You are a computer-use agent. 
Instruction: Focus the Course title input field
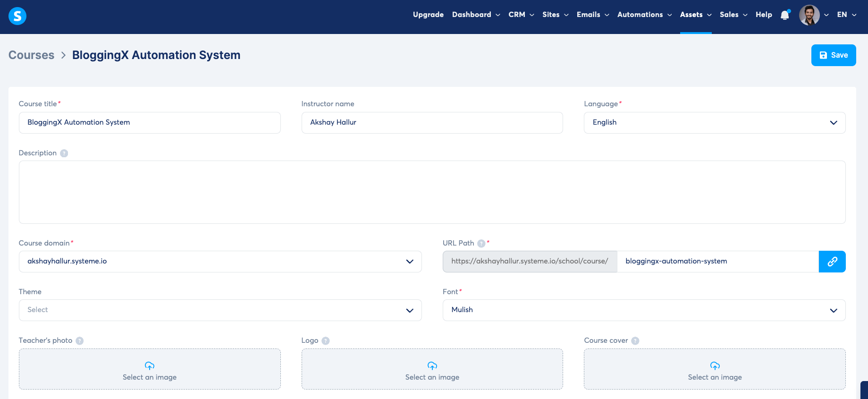[150, 123]
